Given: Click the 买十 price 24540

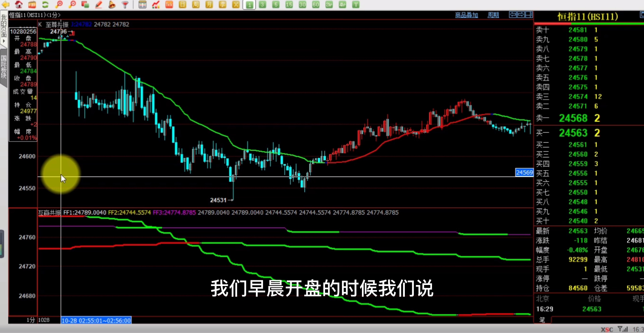Looking at the screenshot, I should pos(578,221).
